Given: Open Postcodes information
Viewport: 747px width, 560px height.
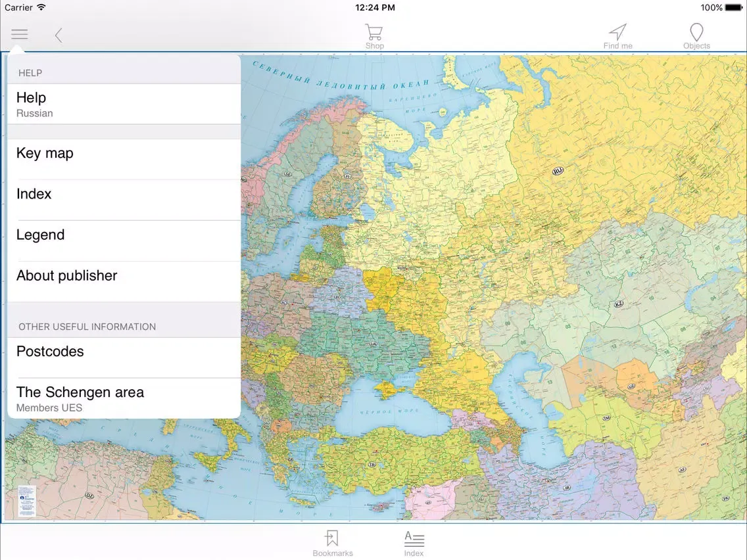Looking at the screenshot, I should coord(124,358).
